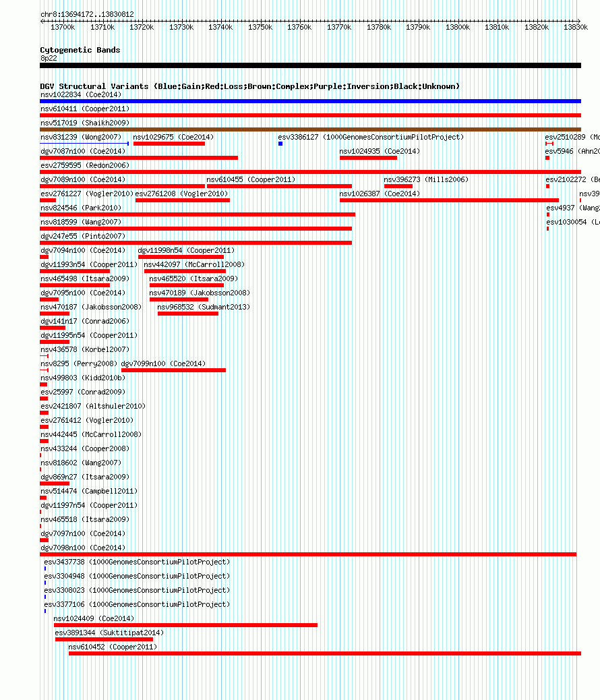
Task: Open dgv141n17 (Conrad2006) variant
Action: pos(85,322)
